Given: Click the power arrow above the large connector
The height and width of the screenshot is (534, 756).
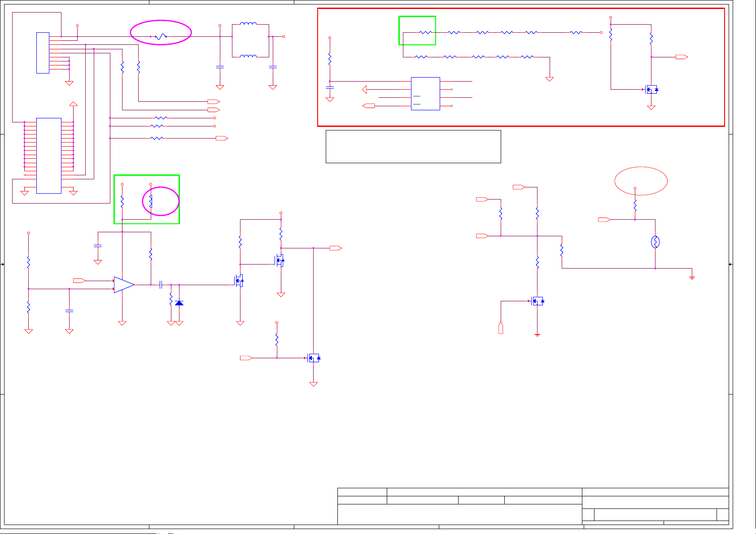Looking at the screenshot, I should click(x=74, y=104).
